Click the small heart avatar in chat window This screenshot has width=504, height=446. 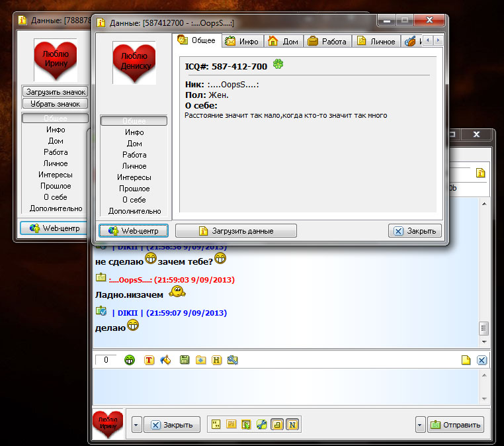click(x=108, y=424)
